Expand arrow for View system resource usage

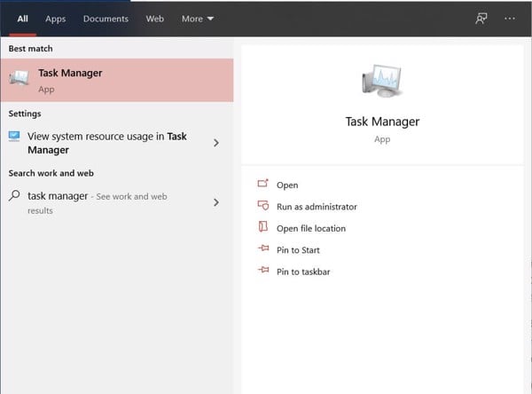tap(216, 143)
